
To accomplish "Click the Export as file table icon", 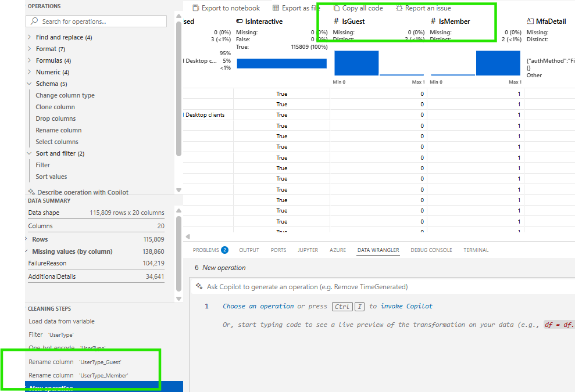I will 276,8.
